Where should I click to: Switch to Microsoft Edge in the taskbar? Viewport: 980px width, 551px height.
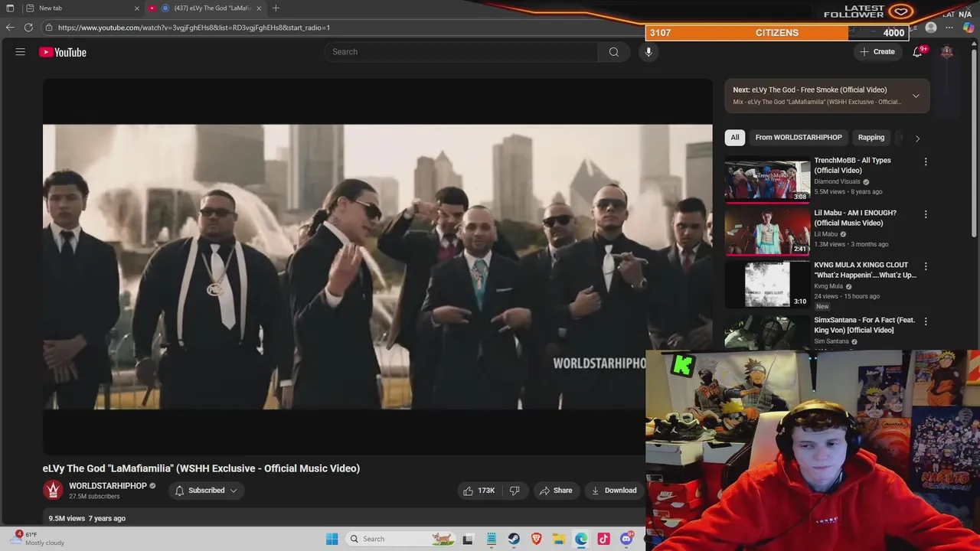click(x=581, y=539)
